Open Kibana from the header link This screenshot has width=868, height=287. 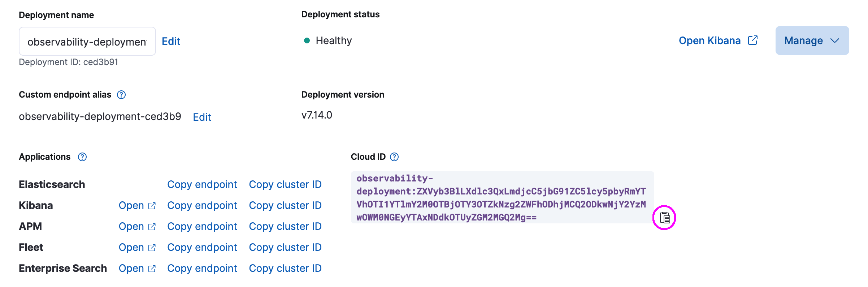709,40
